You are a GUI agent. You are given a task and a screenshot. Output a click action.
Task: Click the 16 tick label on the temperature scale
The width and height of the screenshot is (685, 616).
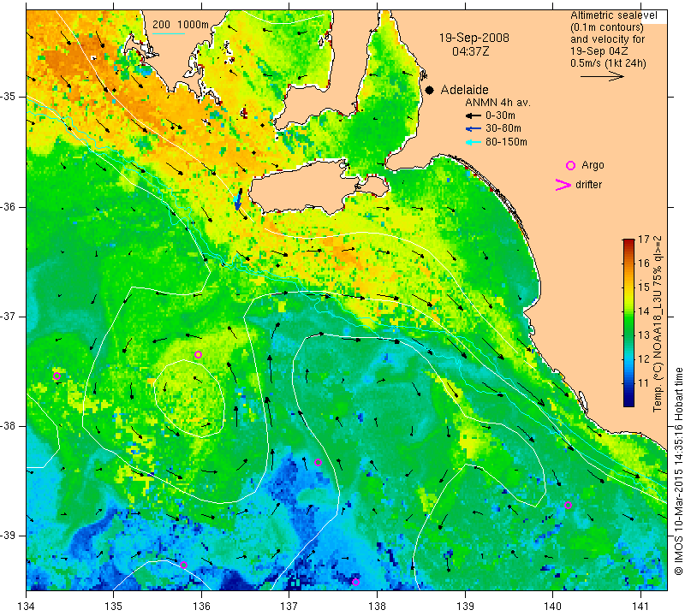pyautogui.click(x=644, y=264)
